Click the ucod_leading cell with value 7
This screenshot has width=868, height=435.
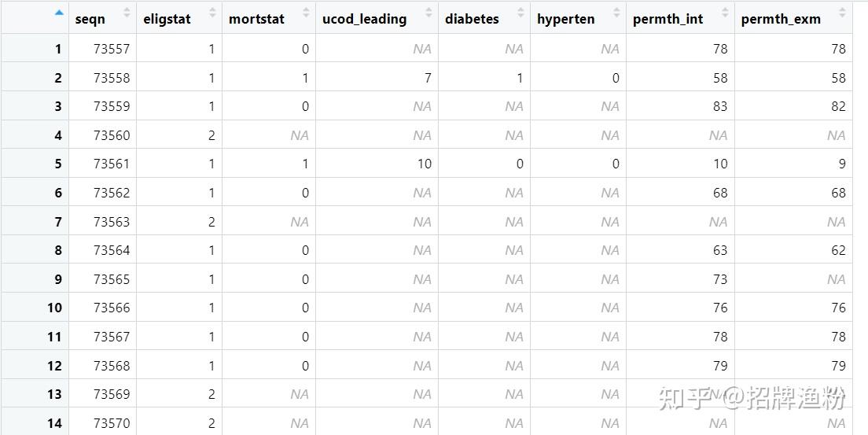427,78
